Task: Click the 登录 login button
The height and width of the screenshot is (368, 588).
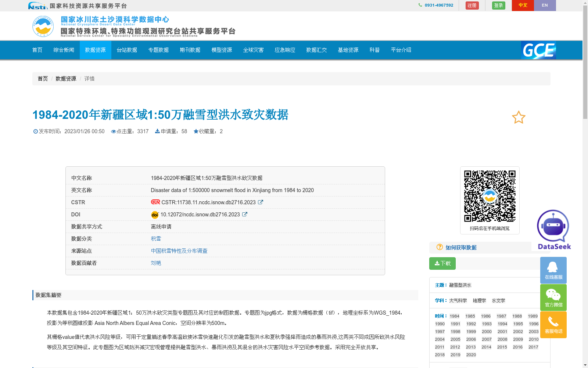Action: [499, 6]
